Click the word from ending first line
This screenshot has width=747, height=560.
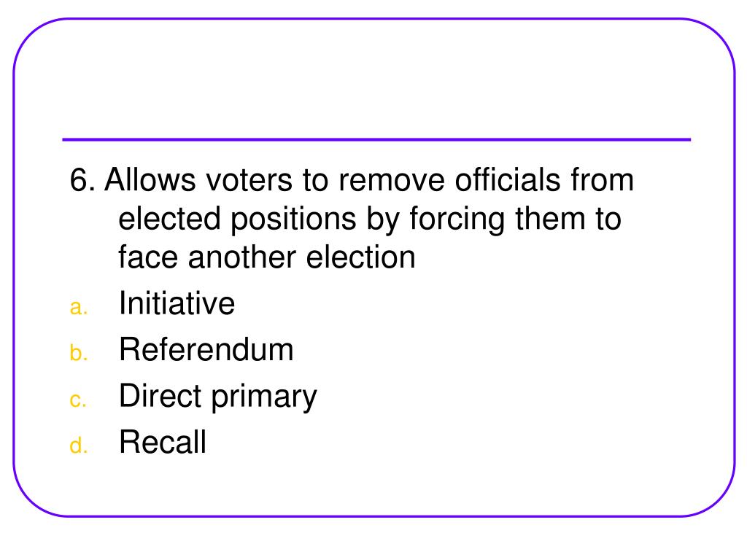click(x=602, y=180)
